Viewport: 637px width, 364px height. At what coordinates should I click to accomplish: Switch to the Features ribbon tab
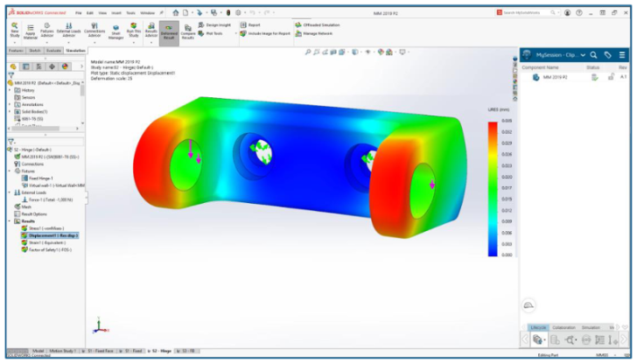pyautogui.click(x=17, y=51)
